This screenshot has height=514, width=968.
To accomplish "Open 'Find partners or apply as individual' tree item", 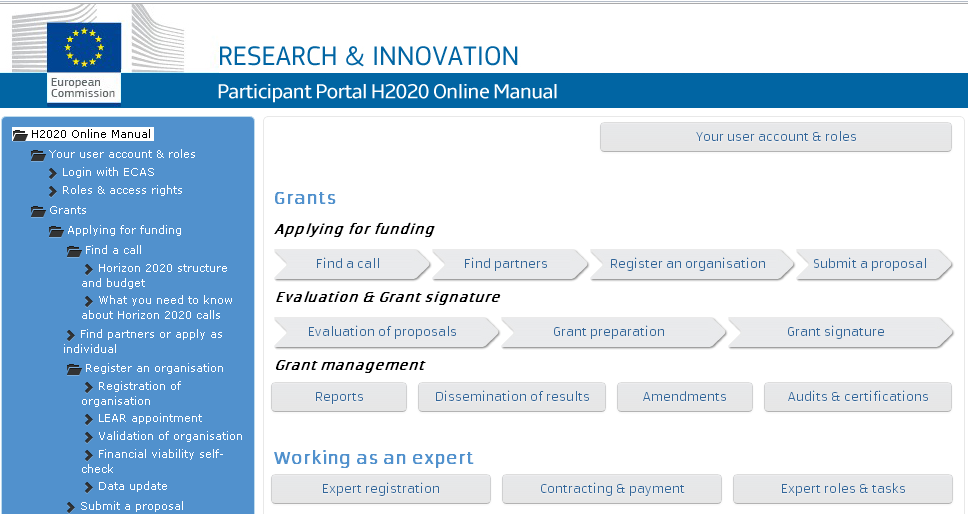I will (143, 341).
